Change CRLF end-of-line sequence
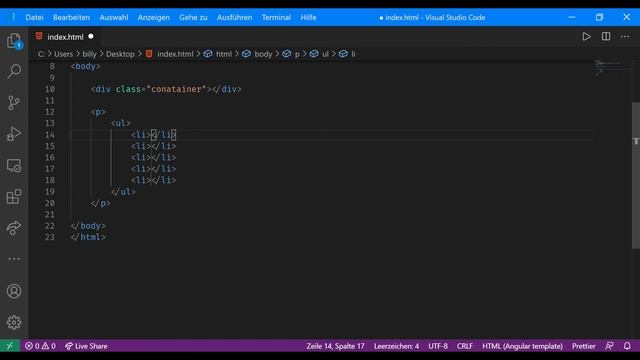The height and width of the screenshot is (360, 640). pyautogui.click(x=464, y=346)
